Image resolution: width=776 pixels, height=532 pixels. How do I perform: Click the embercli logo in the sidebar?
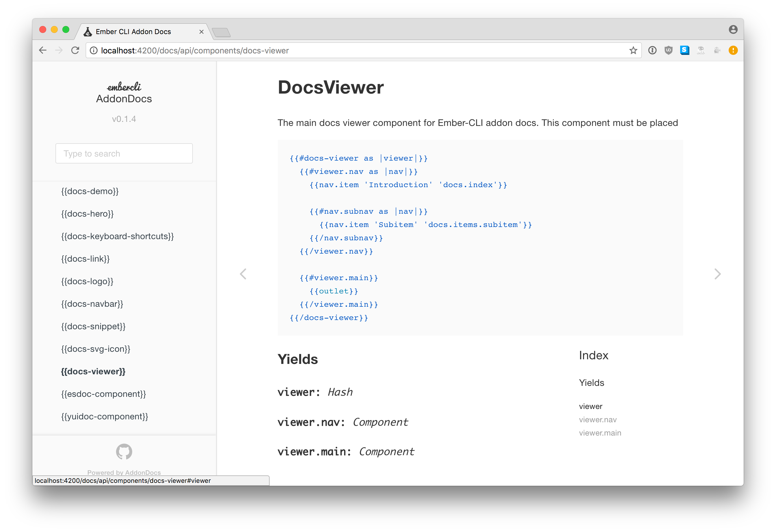pyautogui.click(x=124, y=88)
